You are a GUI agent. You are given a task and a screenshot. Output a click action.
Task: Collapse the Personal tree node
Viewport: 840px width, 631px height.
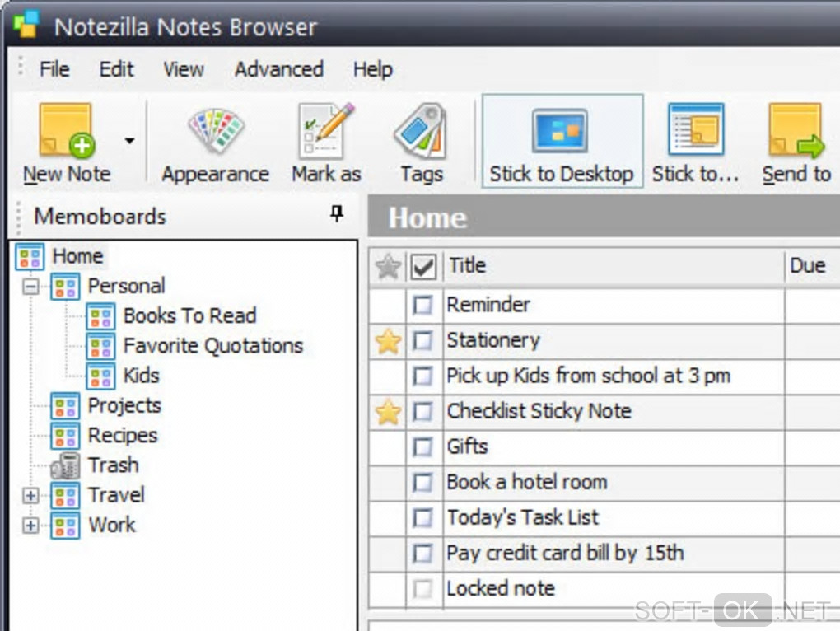tap(30, 287)
